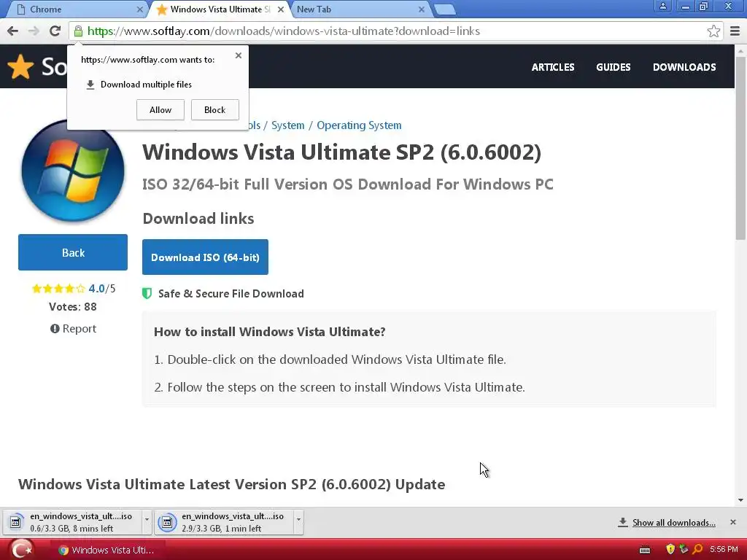Click the Windows Vista Ulti... taskbar item
The image size is (747, 560).
107,550
